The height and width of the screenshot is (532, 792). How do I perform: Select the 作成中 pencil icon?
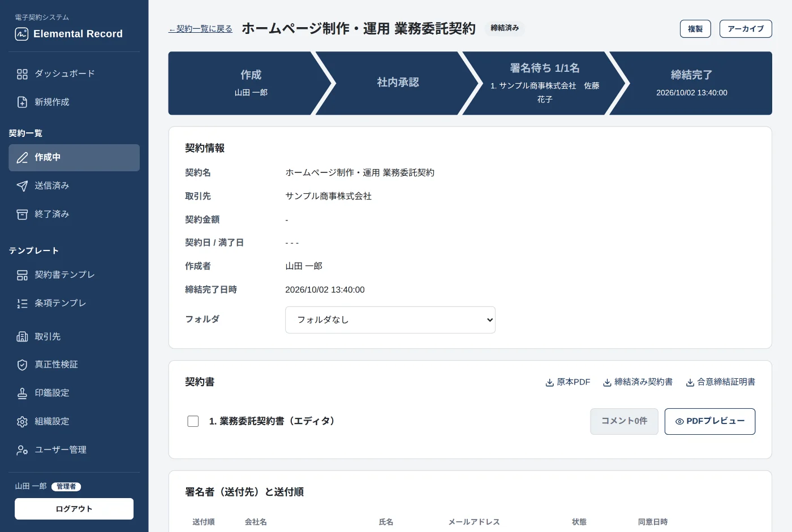click(22, 158)
